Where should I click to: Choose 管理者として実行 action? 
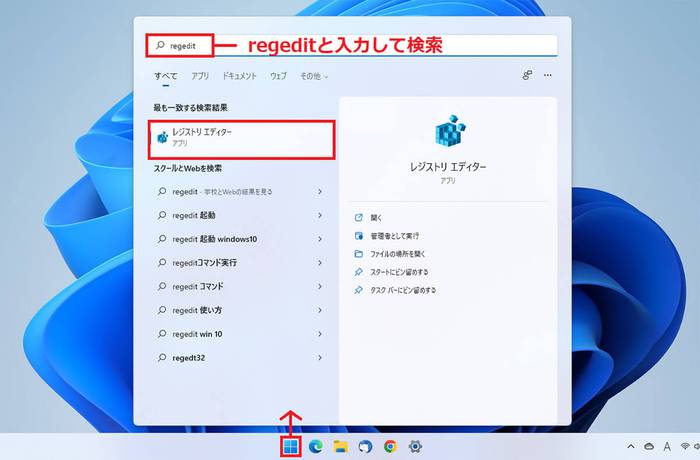pos(395,236)
